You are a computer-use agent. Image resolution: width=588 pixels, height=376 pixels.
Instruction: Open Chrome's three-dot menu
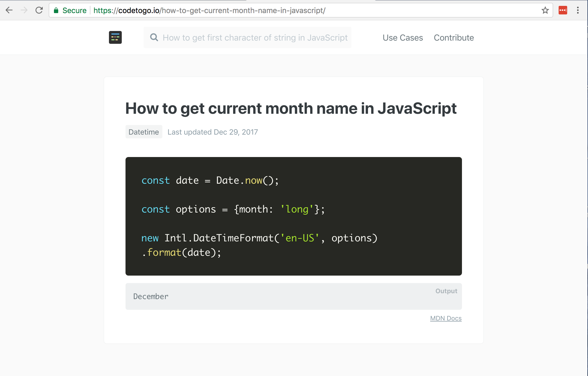click(578, 10)
